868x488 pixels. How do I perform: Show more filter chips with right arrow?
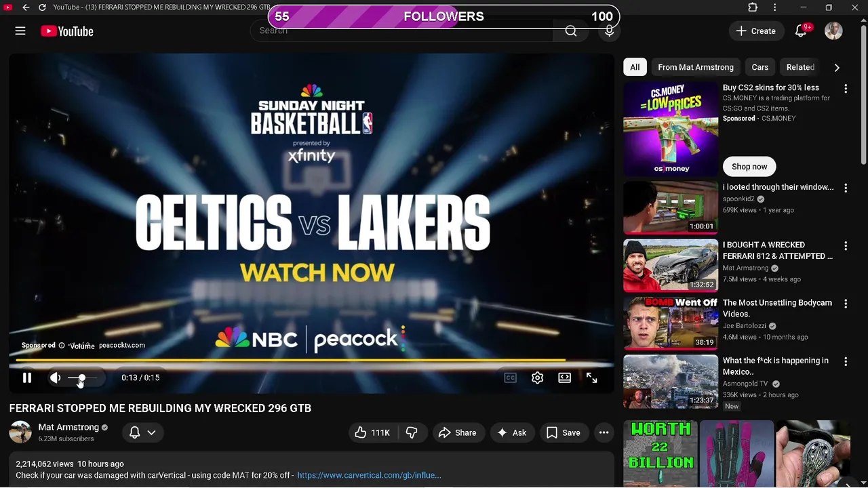coord(837,67)
